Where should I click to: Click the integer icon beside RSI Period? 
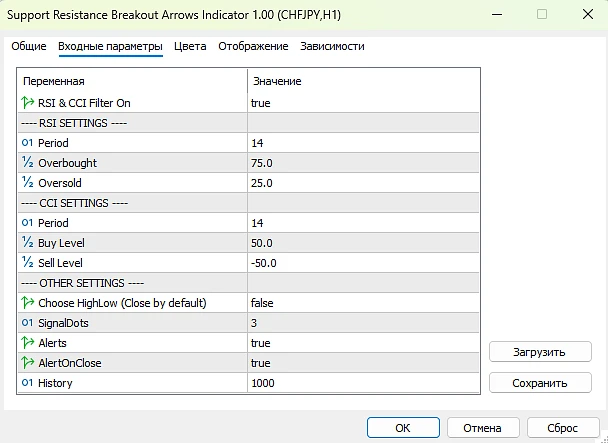tap(27, 143)
